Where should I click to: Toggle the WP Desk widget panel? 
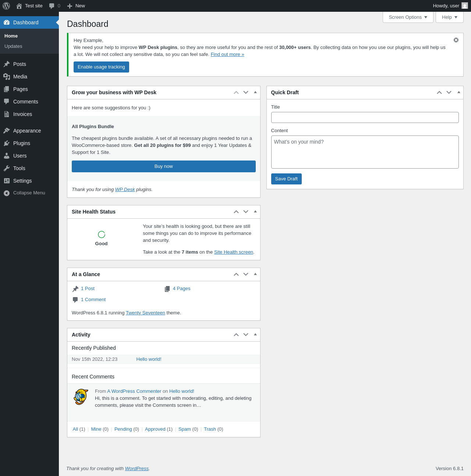click(255, 92)
